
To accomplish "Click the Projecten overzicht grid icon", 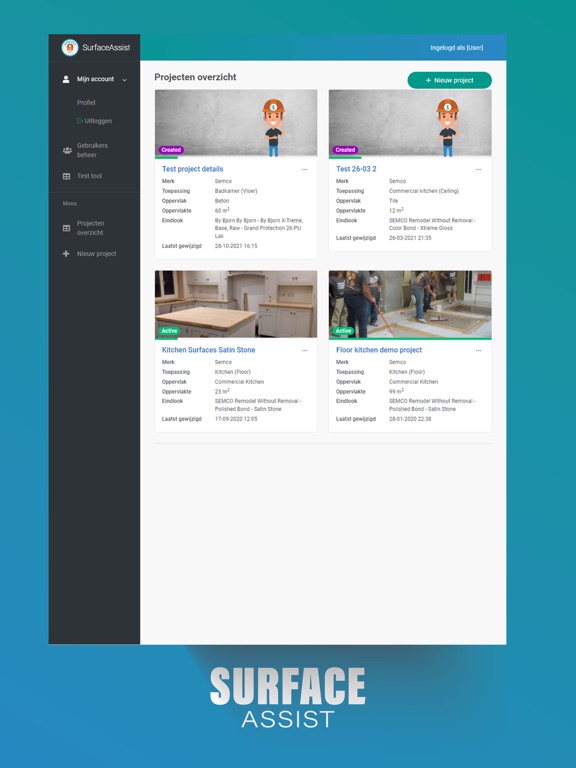I will click(x=67, y=228).
